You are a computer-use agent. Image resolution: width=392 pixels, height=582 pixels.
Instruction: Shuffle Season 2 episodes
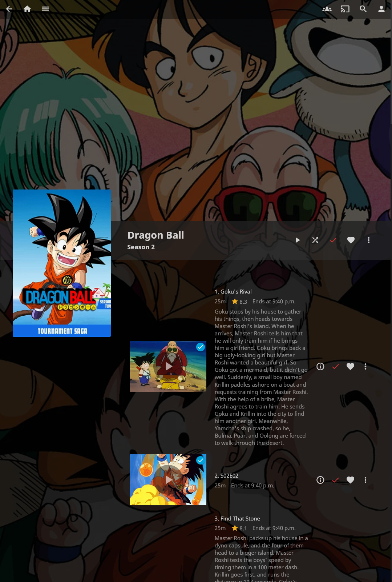(x=315, y=240)
